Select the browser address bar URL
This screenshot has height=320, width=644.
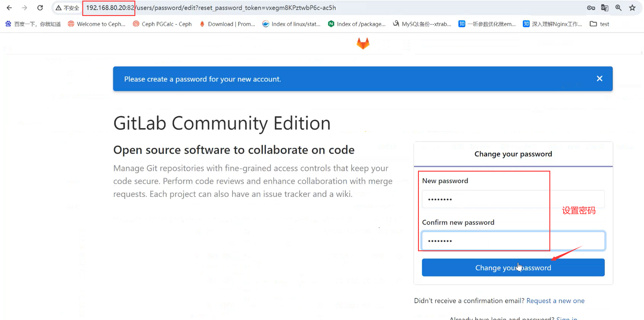(x=211, y=8)
